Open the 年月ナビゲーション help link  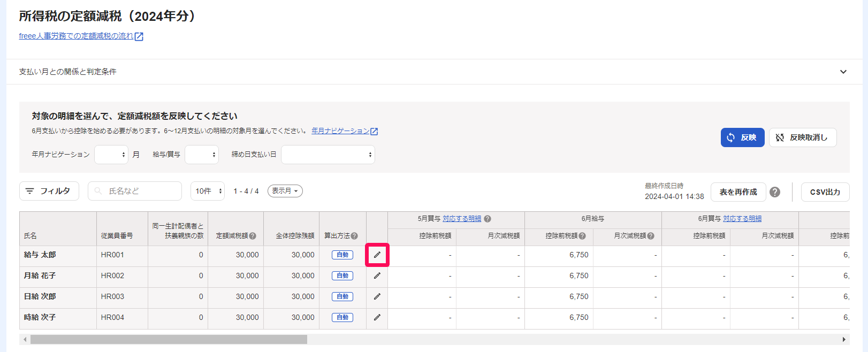click(x=340, y=131)
